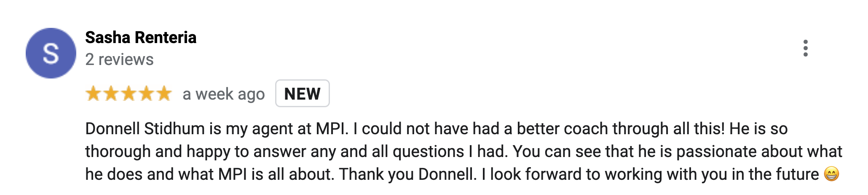The image size is (868, 195).
Task: Open Sasha Renteria's profile name link
Action: pos(141,38)
